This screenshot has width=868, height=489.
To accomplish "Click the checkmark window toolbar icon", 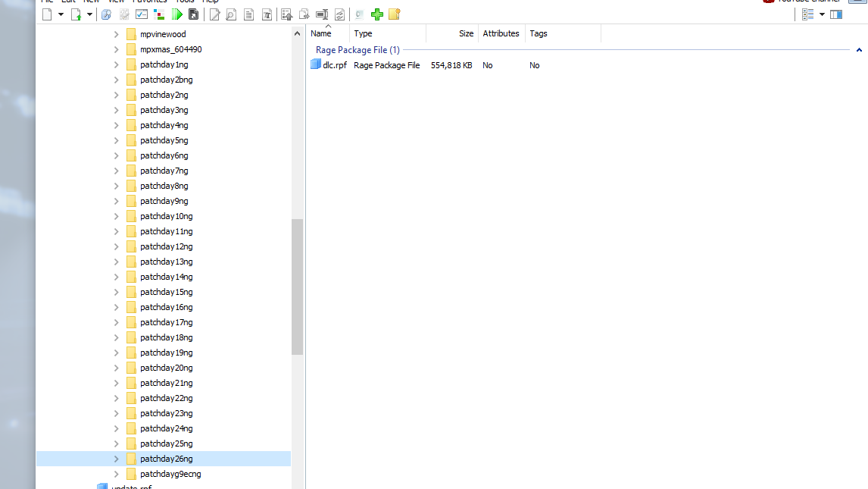I will click(x=142, y=14).
